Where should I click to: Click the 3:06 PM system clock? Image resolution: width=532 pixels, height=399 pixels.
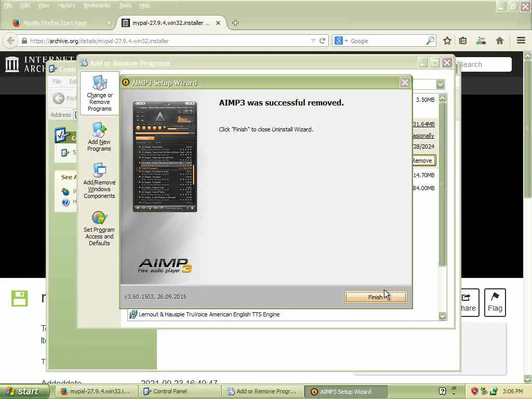pyautogui.click(x=513, y=391)
